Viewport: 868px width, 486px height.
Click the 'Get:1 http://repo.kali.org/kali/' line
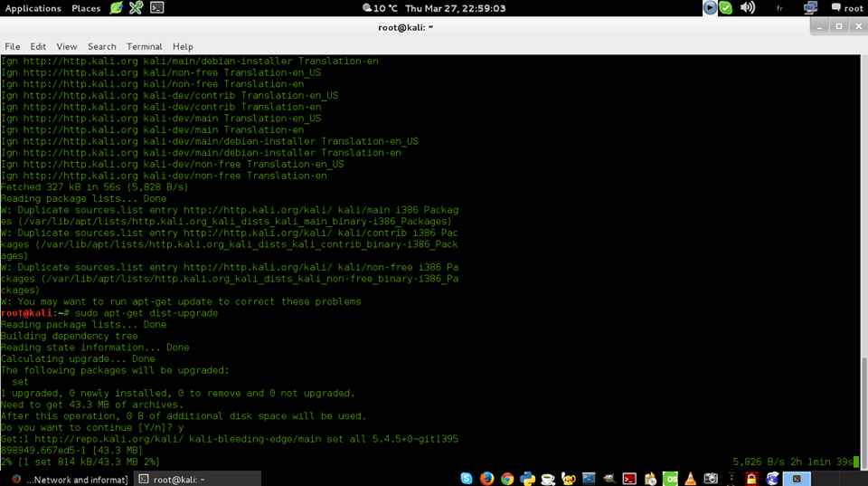tap(229, 439)
